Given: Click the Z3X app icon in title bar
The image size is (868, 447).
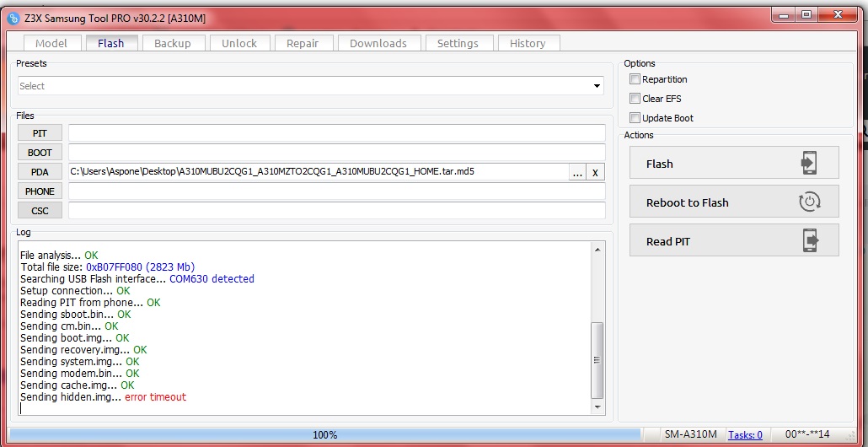Looking at the screenshot, I should (13, 19).
